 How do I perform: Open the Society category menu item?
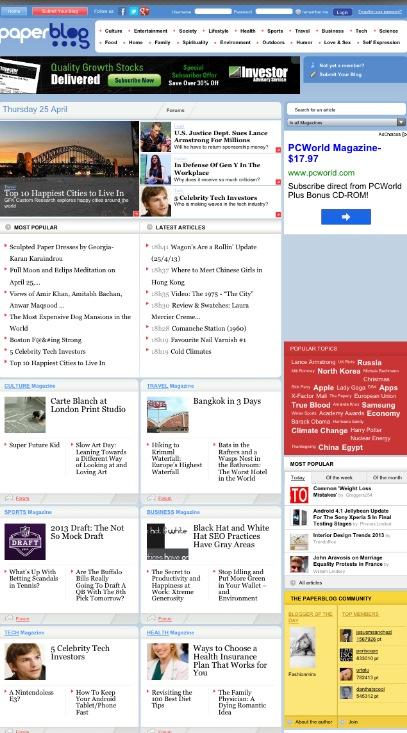(188, 31)
